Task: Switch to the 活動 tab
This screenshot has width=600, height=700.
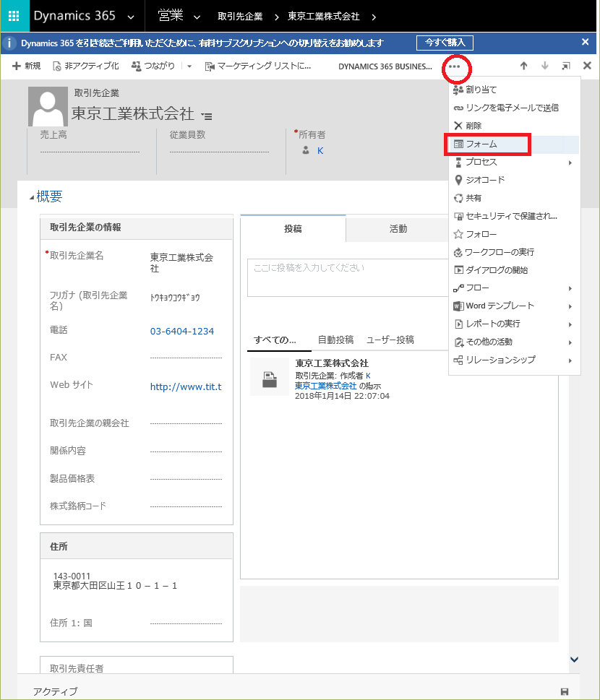Action: [x=398, y=228]
